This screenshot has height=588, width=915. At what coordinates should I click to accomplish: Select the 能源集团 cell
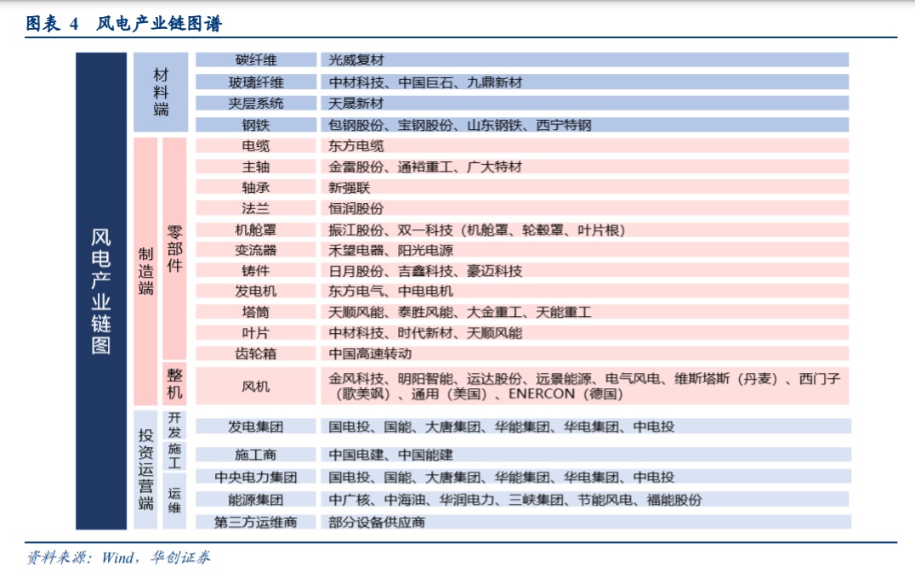click(x=256, y=500)
